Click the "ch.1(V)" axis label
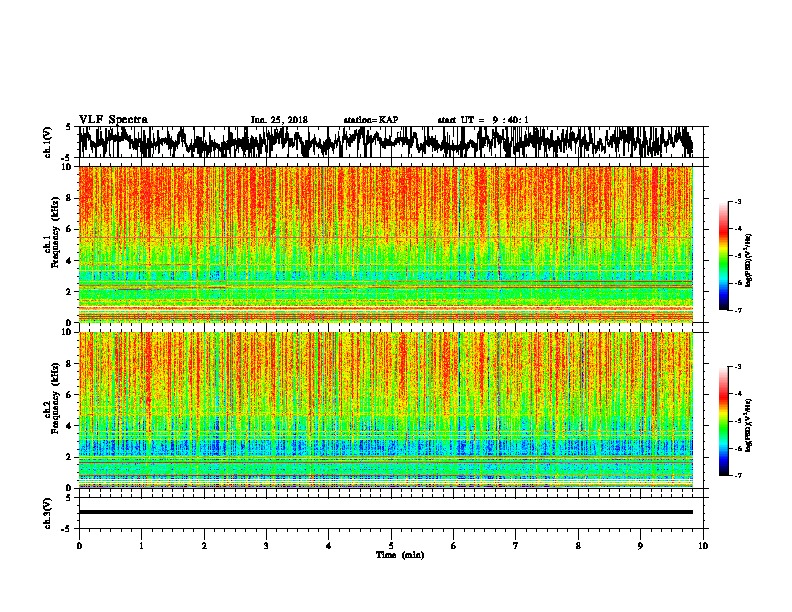 [x=48, y=142]
